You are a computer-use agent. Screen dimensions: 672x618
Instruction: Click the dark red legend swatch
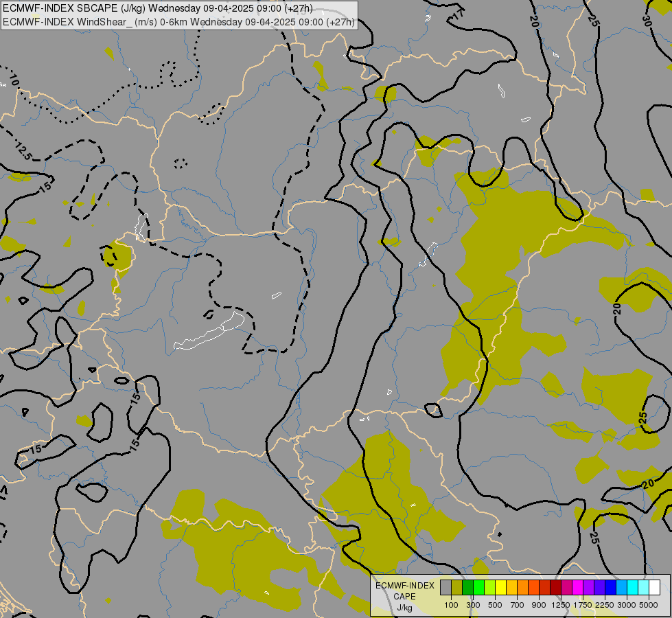(x=555, y=588)
